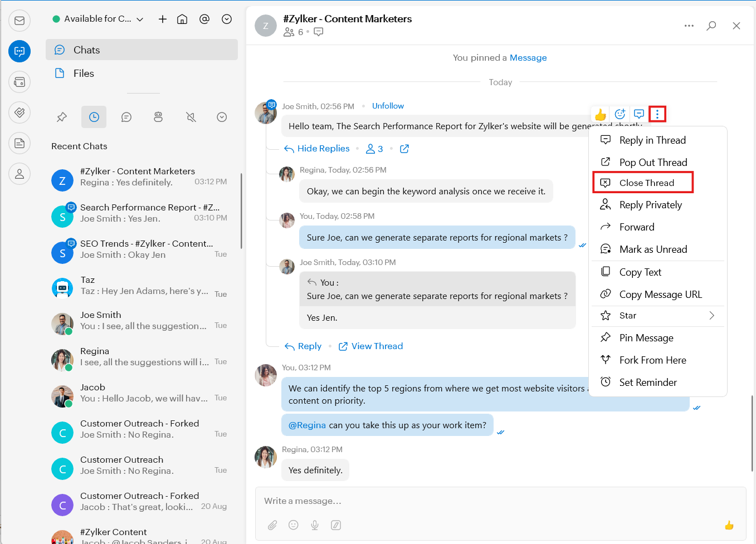
Task: Choose Pin Message in the menu
Action: (646, 338)
